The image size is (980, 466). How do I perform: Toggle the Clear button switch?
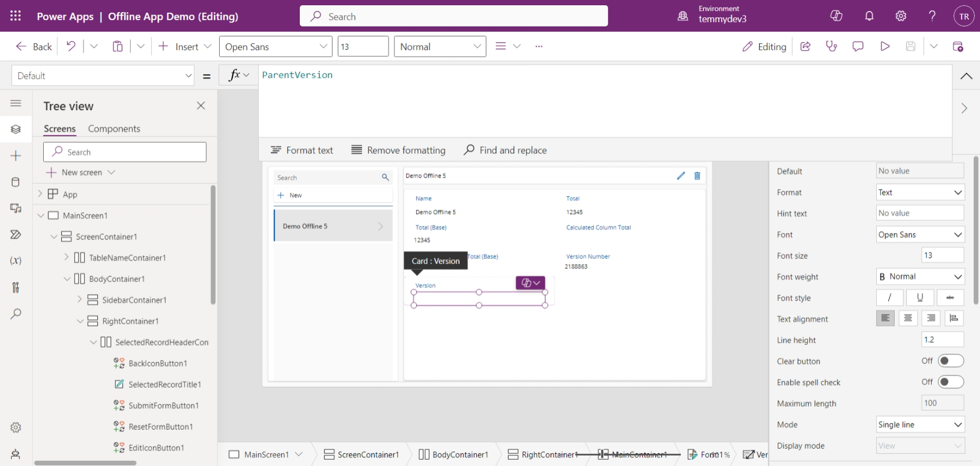[951, 361]
